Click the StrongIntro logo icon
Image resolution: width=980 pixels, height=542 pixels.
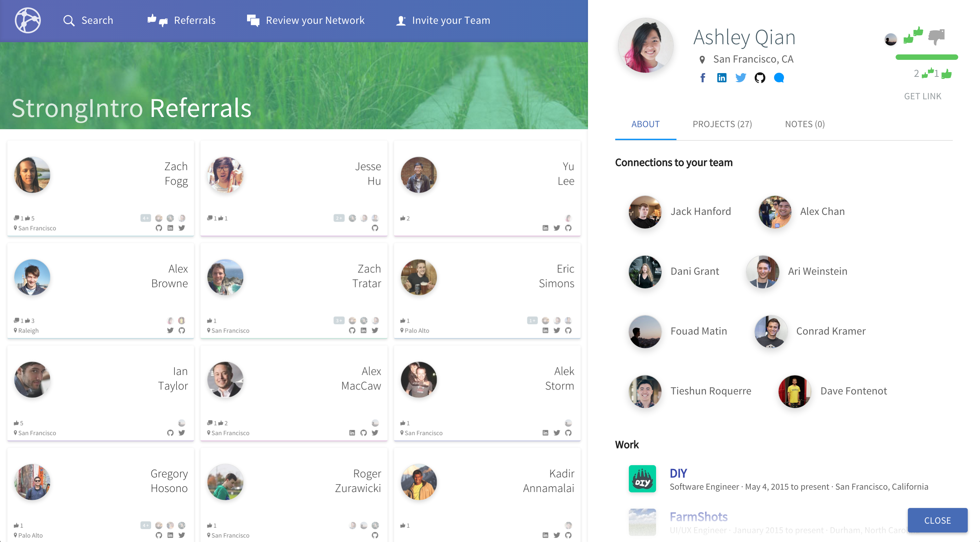(x=27, y=20)
